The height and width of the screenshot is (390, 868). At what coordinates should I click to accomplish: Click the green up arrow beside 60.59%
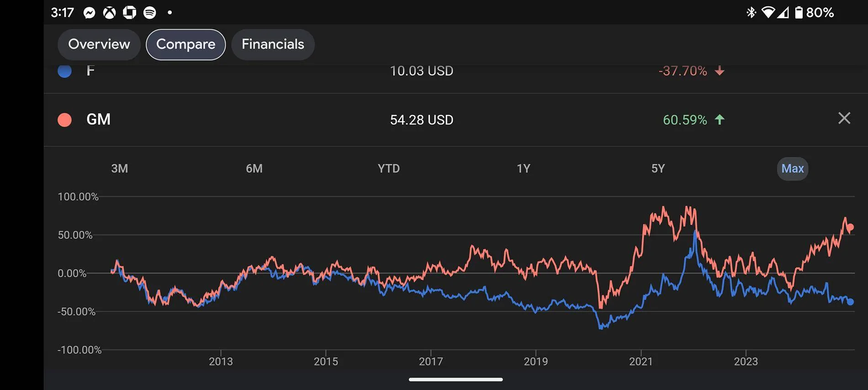[720, 119]
